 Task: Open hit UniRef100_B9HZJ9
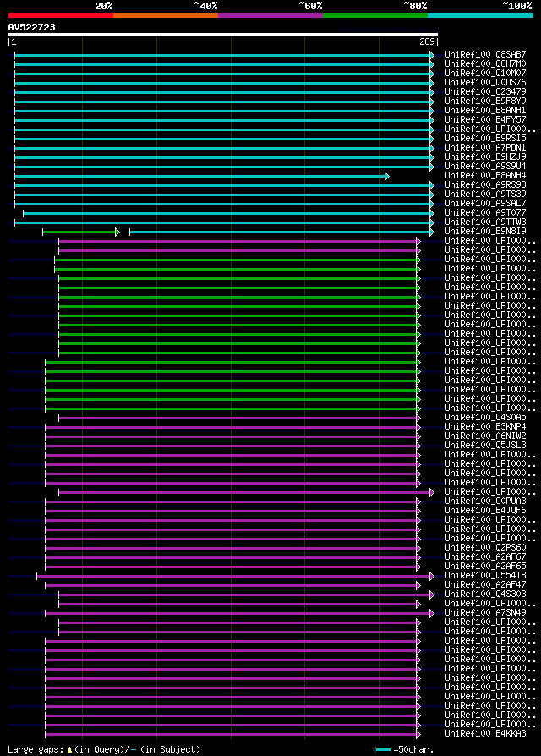pyautogui.click(x=485, y=156)
